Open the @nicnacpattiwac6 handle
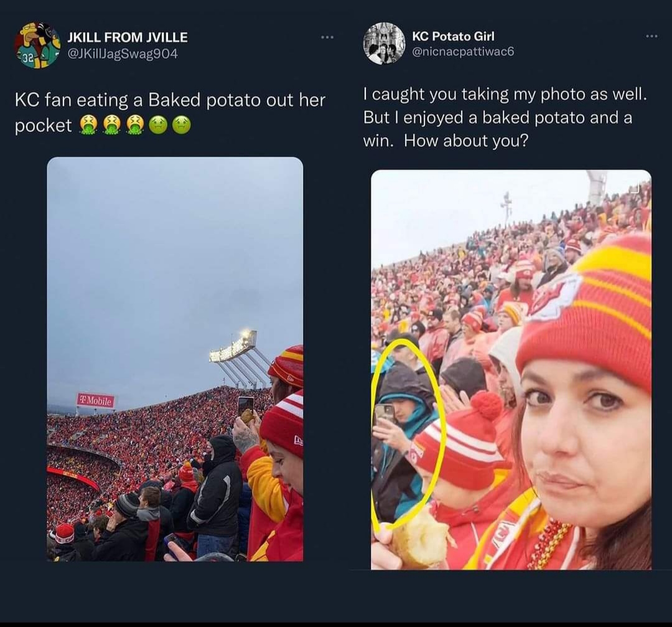This screenshot has width=672, height=627. [463, 52]
